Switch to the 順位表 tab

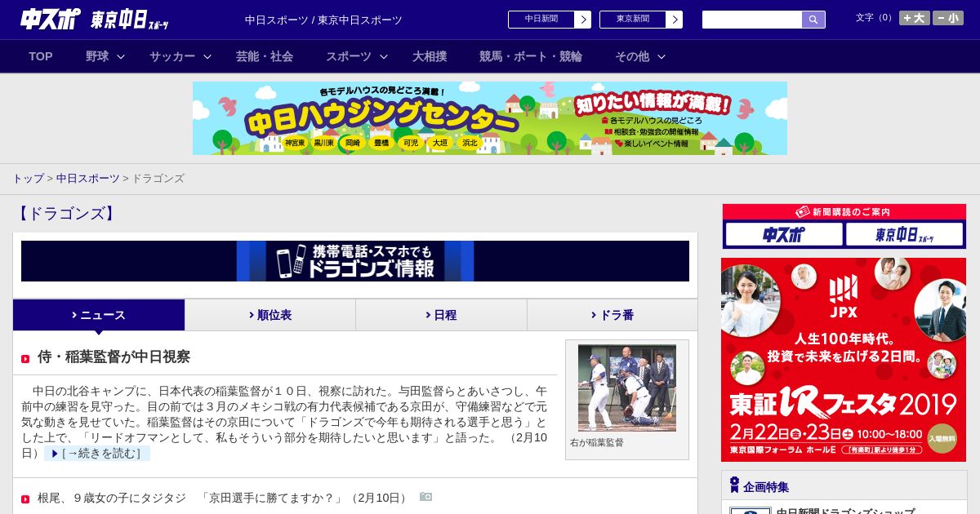270,315
